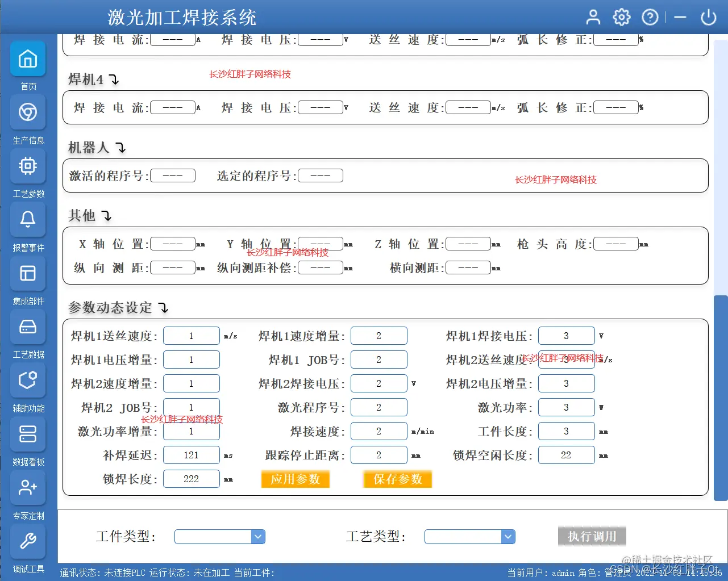Open the 工艺参数 chip icon
The image size is (728, 581).
point(28,166)
